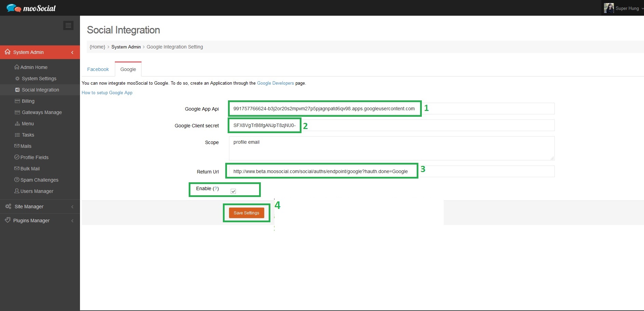Open Tasks in the sidebar
Screen dimensions: 644x311
(x=28, y=135)
